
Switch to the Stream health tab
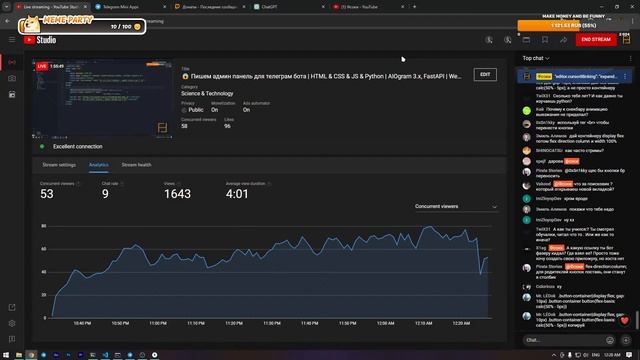(136, 165)
